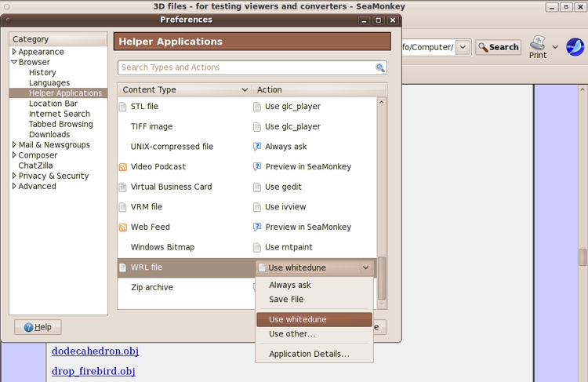
Task: Choose 'Always ask' from the action menu
Action: coord(290,286)
